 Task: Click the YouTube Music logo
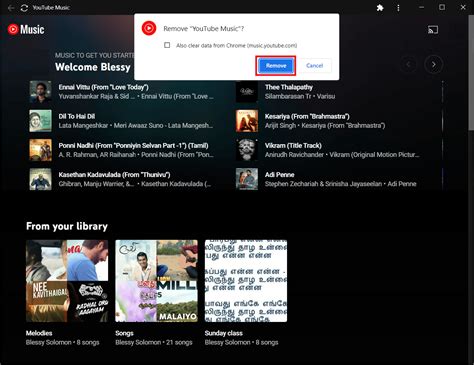pos(26,29)
